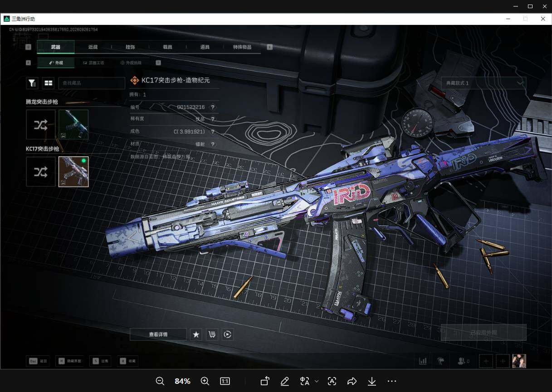Viewport: 552px width, 392px height.
Task: Rotate the image in the viewer
Action: [x=265, y=381]
